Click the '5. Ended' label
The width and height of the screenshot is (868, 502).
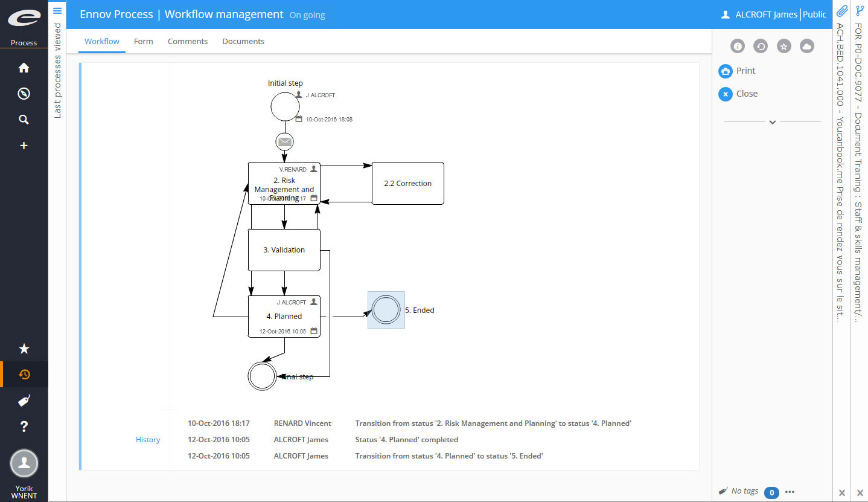tap(420, 311)
